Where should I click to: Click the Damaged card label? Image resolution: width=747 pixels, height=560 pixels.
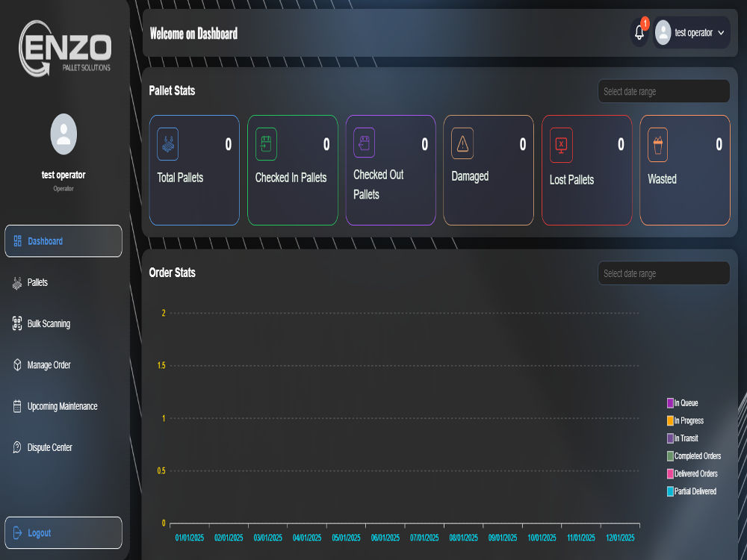(470, 177)
